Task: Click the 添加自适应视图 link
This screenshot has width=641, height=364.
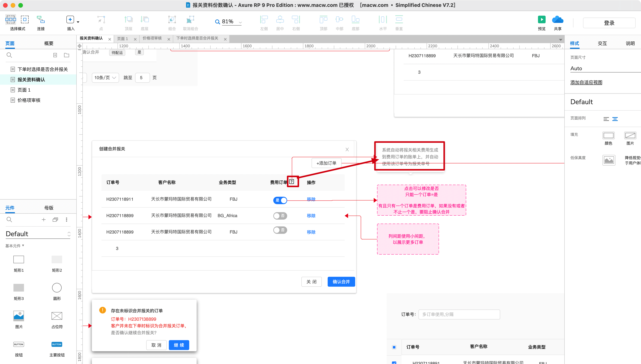Action: pyautogui.click(x=586, y=82)
